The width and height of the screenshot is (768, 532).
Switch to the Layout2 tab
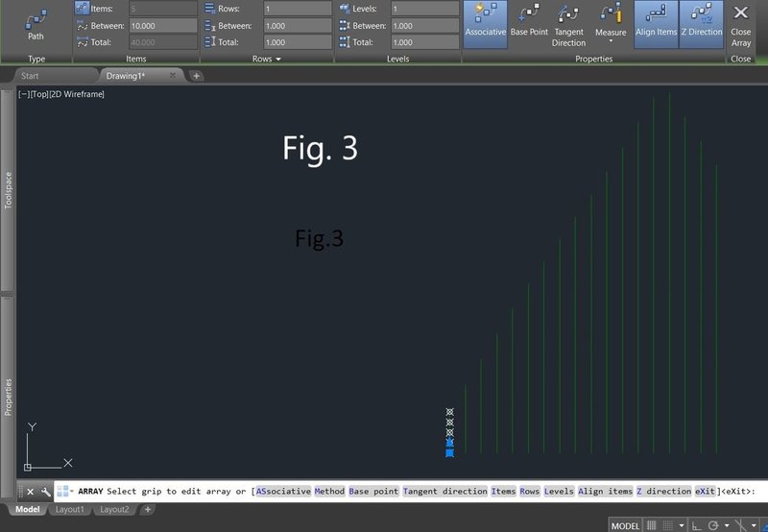[x=114, y=510]
